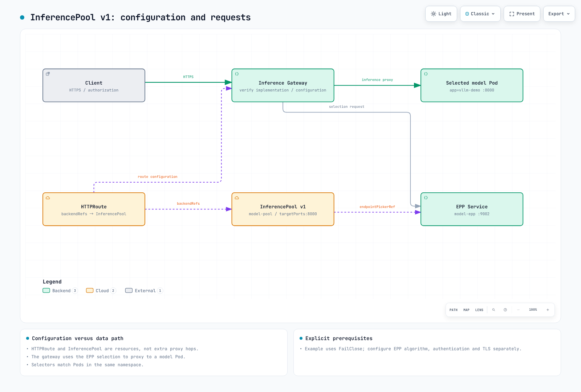Click the cloud icon on HTTPRoute node
The height and width of the screenshot is (392, 581).
coord(48,198)
